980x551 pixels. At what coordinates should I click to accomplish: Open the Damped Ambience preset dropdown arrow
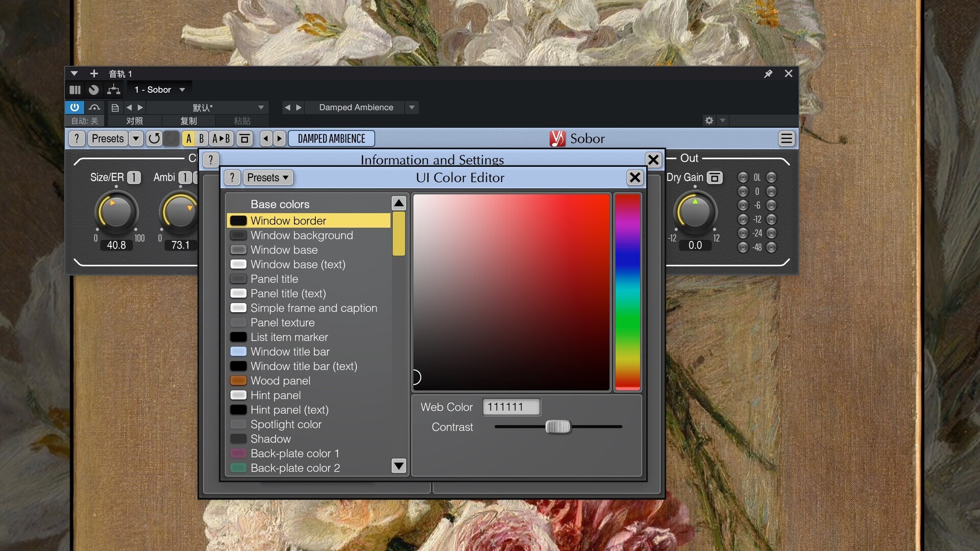click(x=411, y=108)
